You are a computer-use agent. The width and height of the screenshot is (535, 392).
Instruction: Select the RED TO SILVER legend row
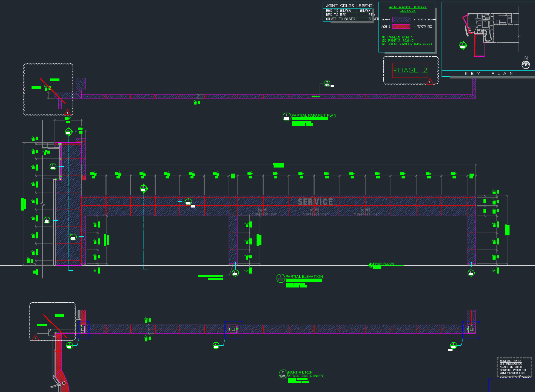point(338,11)
